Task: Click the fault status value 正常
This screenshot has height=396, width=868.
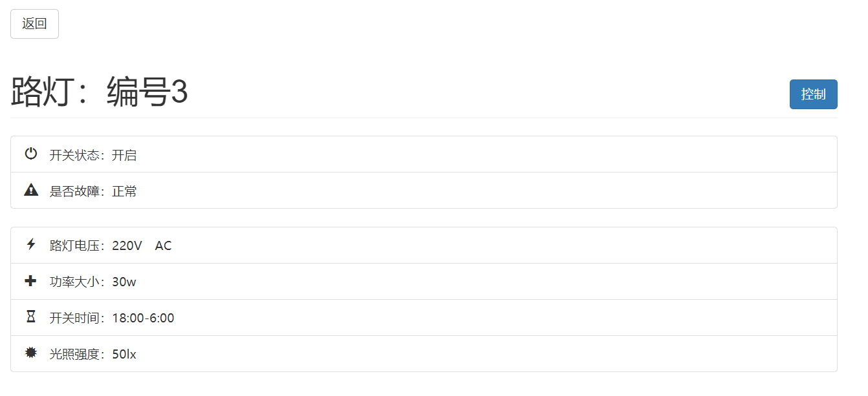Action: [124, 192]
